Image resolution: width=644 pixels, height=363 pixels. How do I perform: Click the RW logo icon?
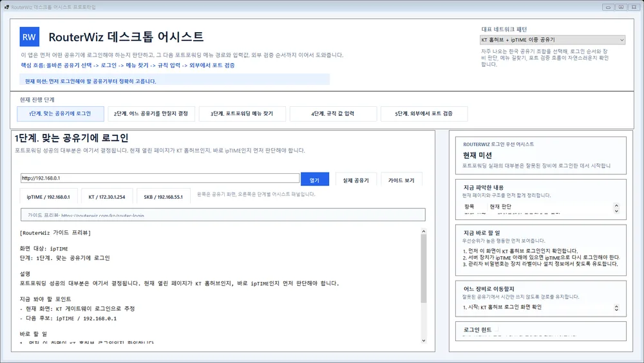29,37
